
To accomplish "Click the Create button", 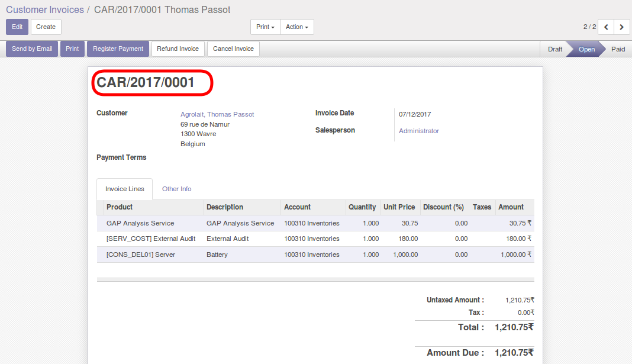I will (46, 27).
